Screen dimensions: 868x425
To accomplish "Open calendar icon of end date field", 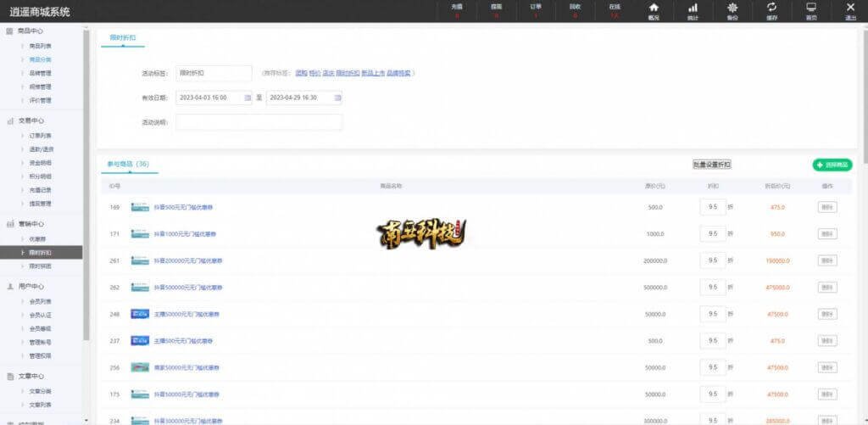I will click(x=337, y=98).
